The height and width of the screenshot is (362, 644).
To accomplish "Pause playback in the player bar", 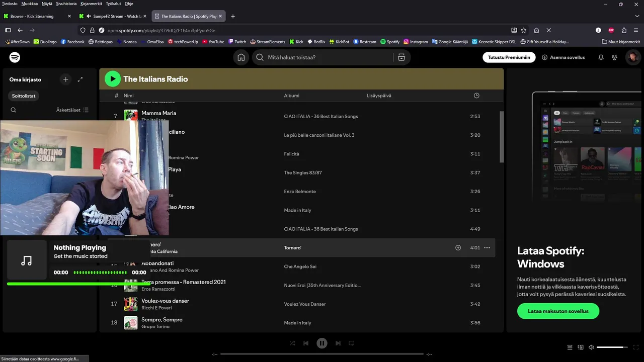I will 322,343.
